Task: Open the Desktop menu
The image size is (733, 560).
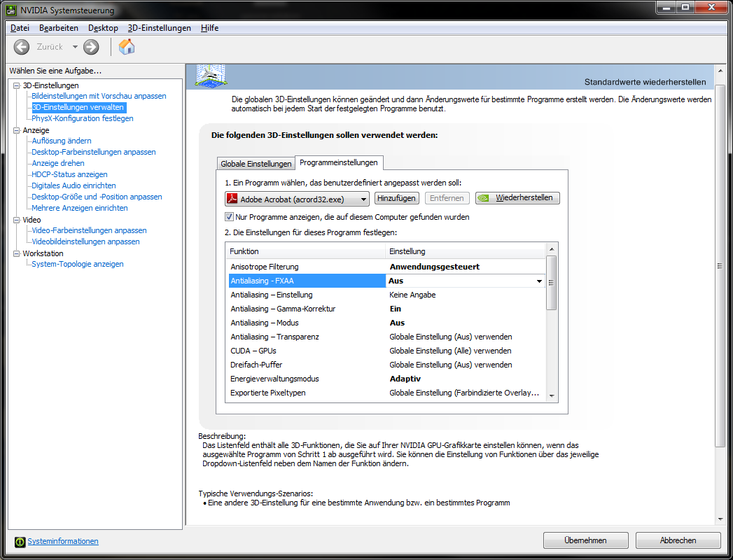Action: tap(103, 28)
